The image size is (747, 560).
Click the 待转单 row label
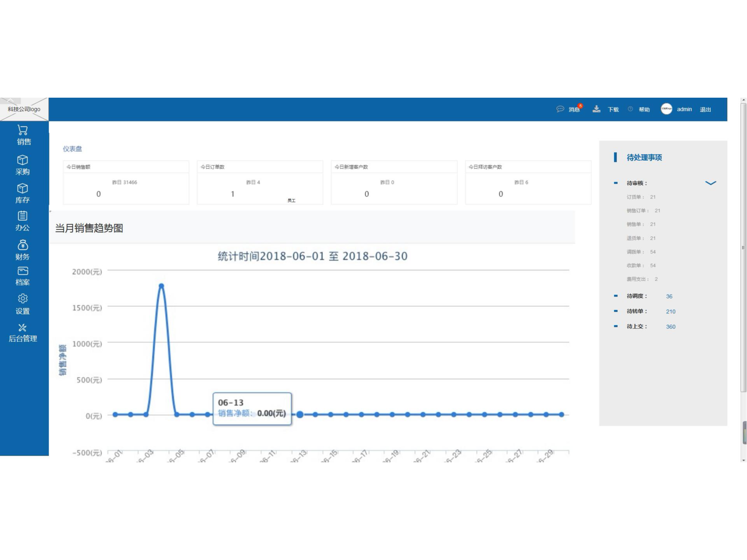[637, 311]
